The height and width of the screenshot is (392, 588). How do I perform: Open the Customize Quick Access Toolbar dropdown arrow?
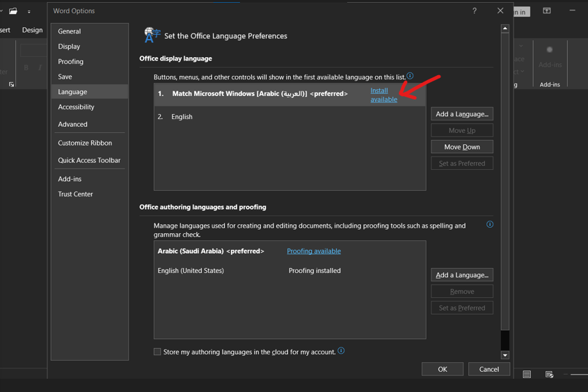click(29, 12)
